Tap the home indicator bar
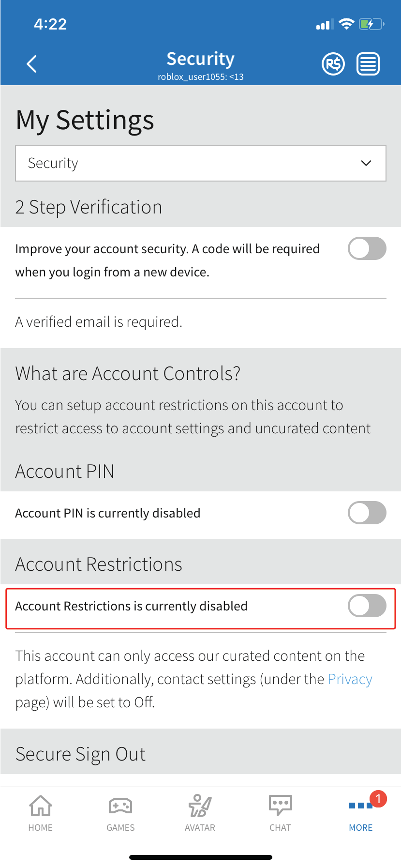The width and height of the screenshot is (401, 868). point(200,857)
